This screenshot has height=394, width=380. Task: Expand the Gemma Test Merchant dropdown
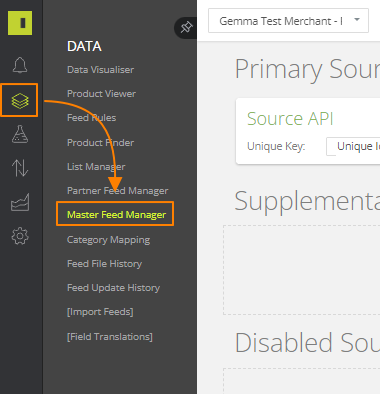click(288, 21)
